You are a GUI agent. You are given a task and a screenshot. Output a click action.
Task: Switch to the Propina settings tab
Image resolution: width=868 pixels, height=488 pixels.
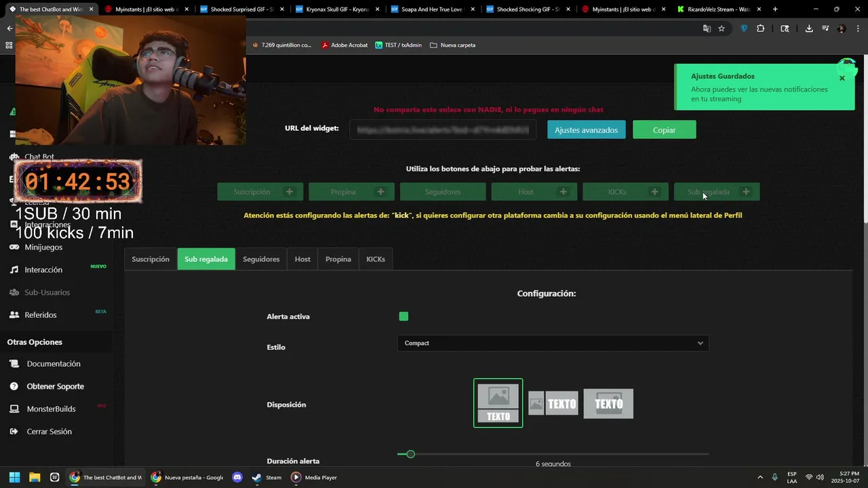[x=338, y=259]
